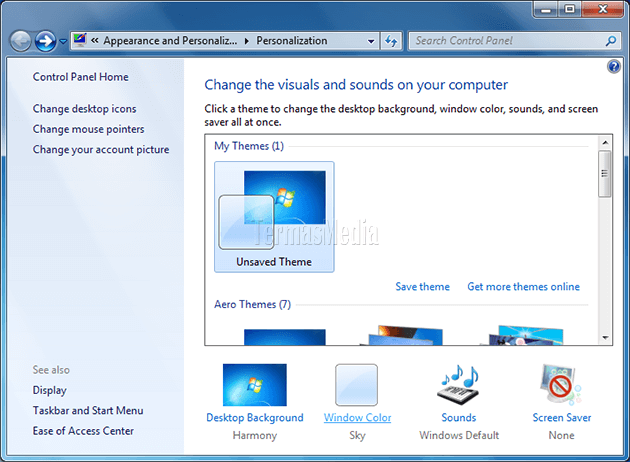Click the 'Aero Themes (7)' group header
The height and width of the screenshot is (462, 630).
252,305
